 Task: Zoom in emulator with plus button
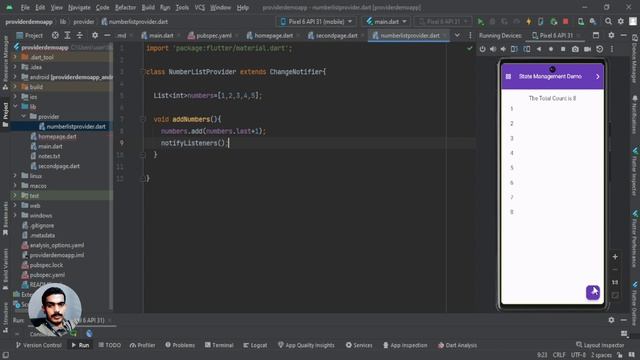pos(615,257)
